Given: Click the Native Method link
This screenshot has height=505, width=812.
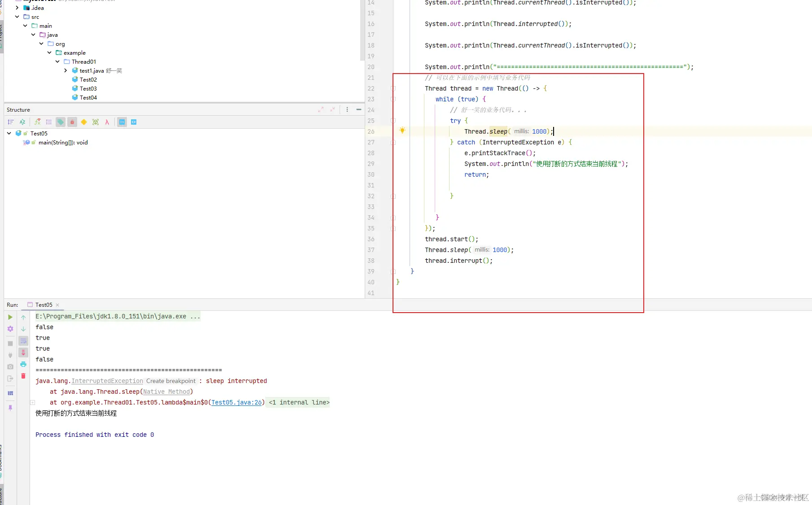Looking at the screenshot, I should (166, 392).
